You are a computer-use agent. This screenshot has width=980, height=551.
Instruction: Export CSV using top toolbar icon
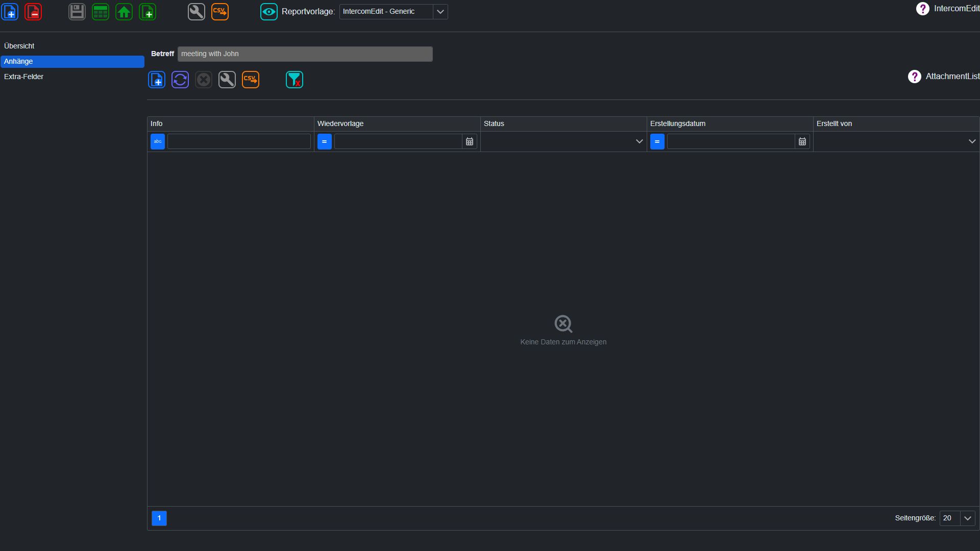(220, 12)
